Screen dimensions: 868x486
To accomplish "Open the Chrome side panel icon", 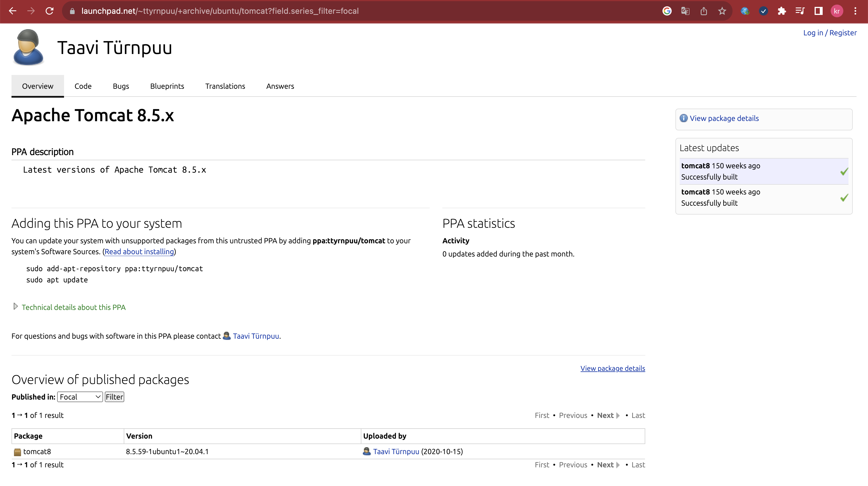I will point(818,11).
